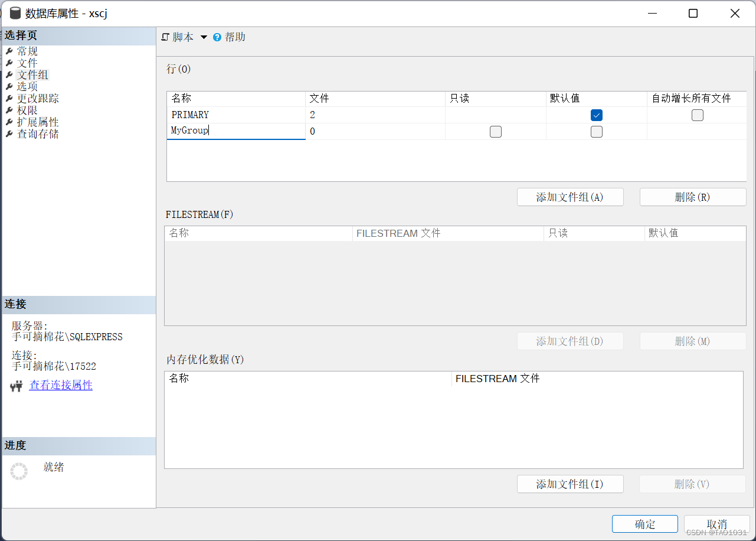Click the MyGroup file count cell '0'
Image resolution: width=756 pixels, height=541 pixels.
[375, 132]
